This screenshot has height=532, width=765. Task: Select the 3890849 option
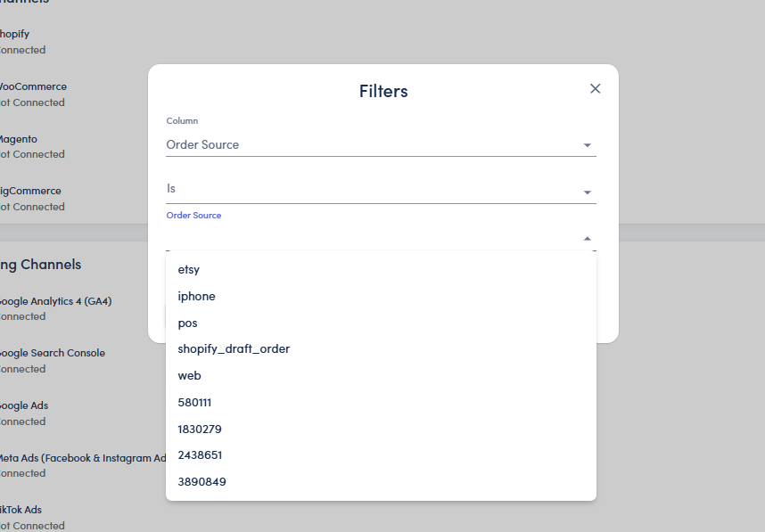point(202,481)
